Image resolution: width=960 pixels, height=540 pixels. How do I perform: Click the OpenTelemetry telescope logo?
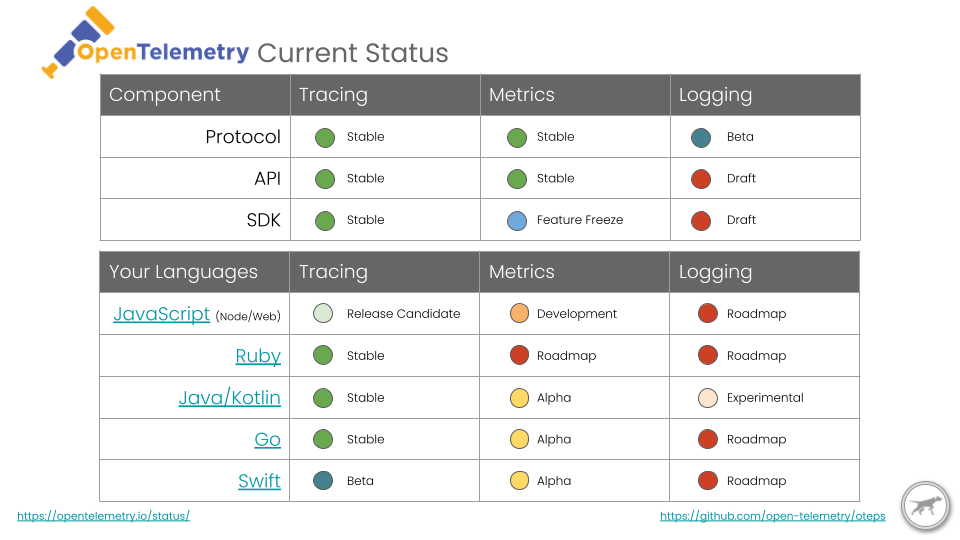(78, 42)
